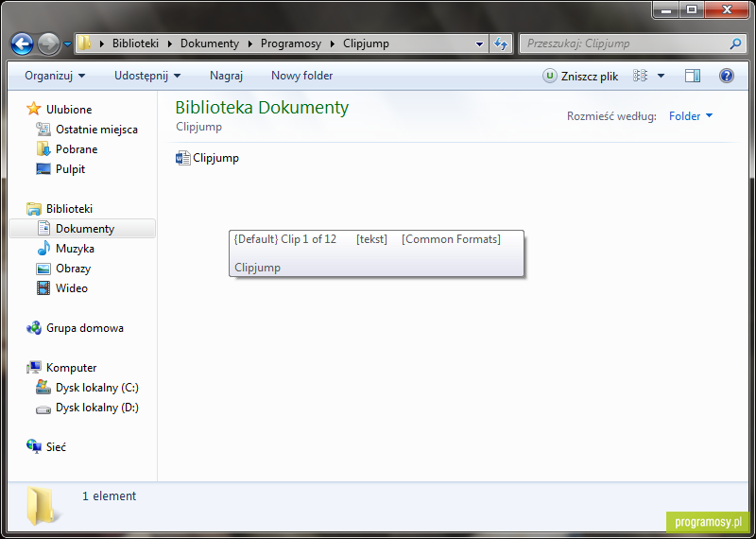Screen dimensions: 756x539
Task: Maximize the Explorer window
Action: pyautogui.click(x=692, y=9)
